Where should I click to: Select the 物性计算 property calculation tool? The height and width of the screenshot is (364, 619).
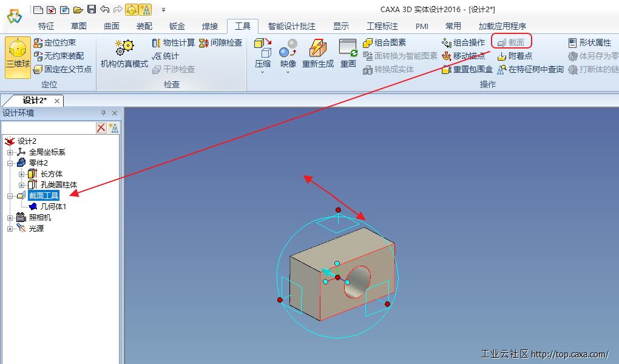pyautogui.click(x=174, y=42)
